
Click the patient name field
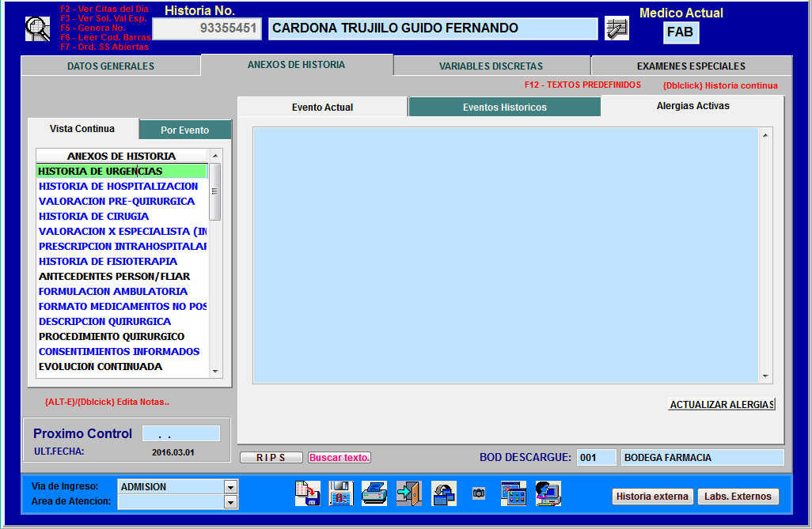tap(433, 28)
